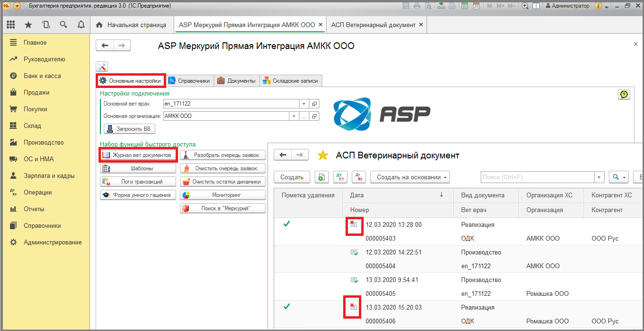Click the get link icon with green arrow

coord(442,6)
